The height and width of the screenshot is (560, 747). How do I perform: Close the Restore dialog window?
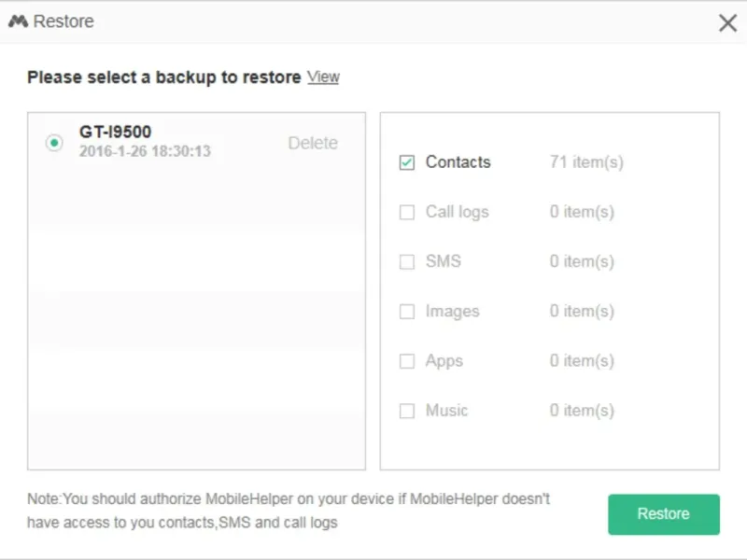pos(727,23)
